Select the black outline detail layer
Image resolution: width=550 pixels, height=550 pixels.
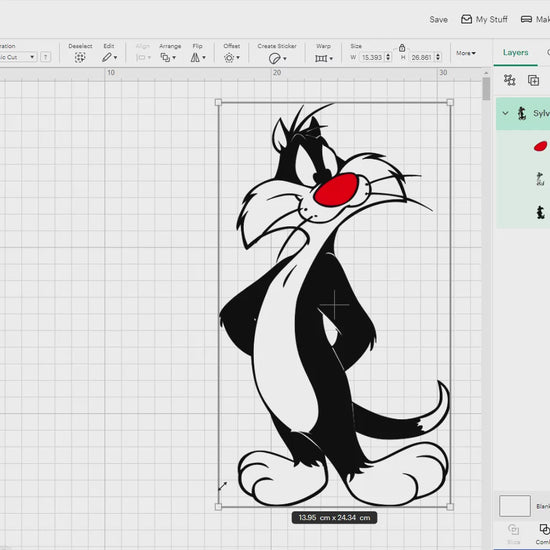coord(540,179)
